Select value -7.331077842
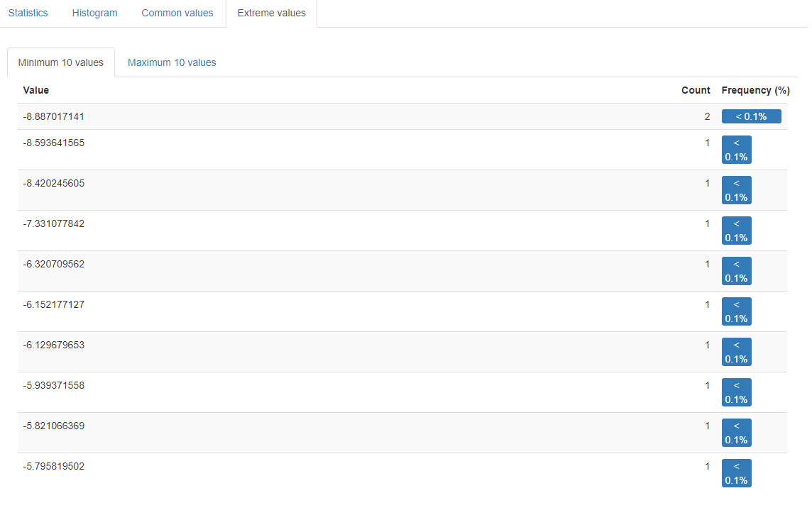Image resolution: width=812 pixels, height=515 pixels. (54, 223)
